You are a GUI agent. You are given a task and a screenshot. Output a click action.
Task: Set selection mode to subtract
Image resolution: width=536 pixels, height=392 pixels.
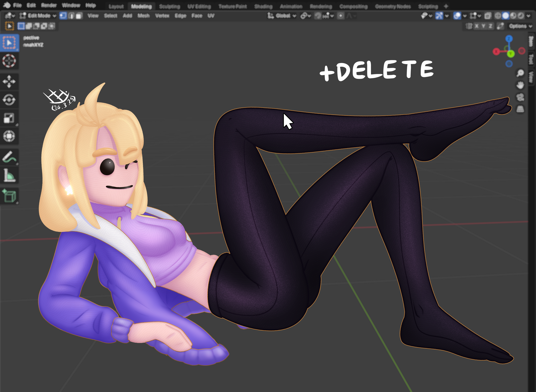(36, 26)
